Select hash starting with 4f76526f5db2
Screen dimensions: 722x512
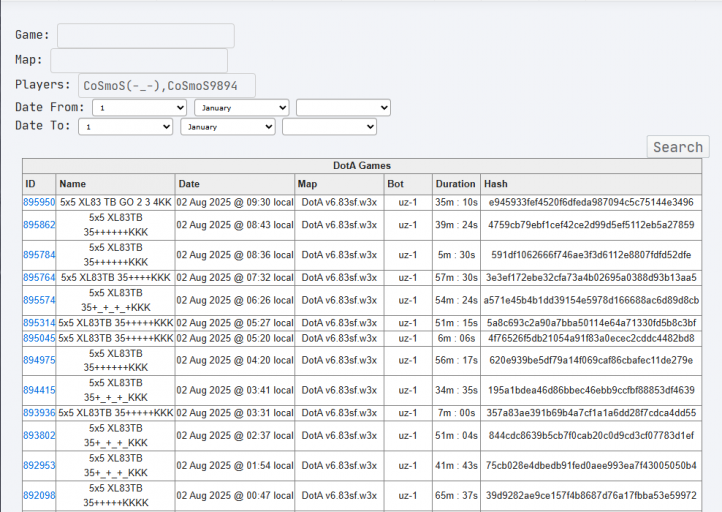click(591, 338)
